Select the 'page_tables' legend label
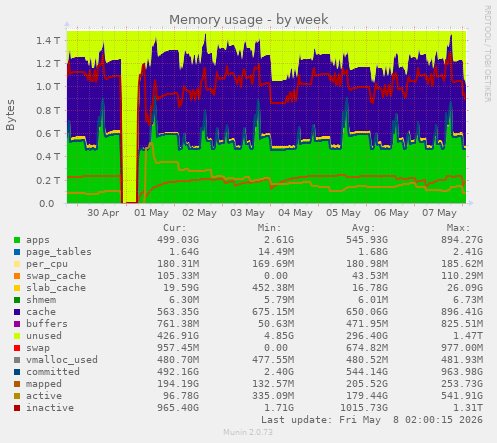The height and width of the screenshot is (443, 497). click(59, 252)
